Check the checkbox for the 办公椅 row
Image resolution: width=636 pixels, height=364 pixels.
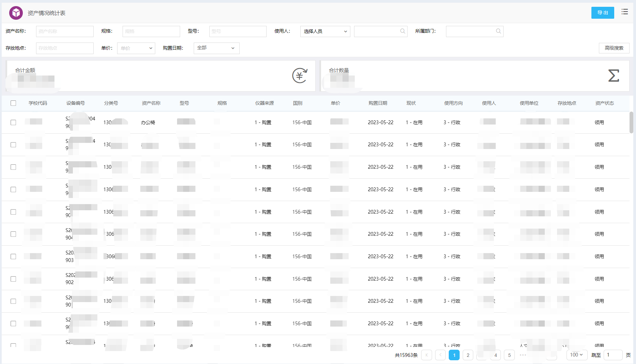click(x=13, y=122)
